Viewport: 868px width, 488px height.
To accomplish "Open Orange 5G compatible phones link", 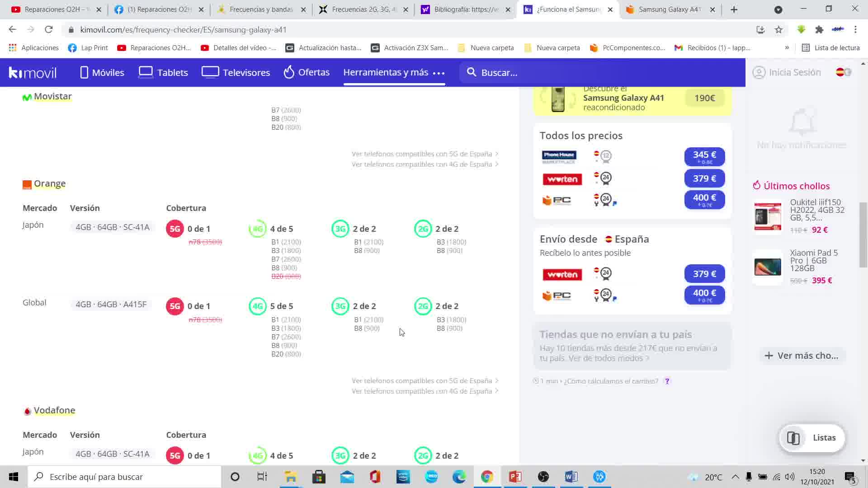I will coord(425,381).
